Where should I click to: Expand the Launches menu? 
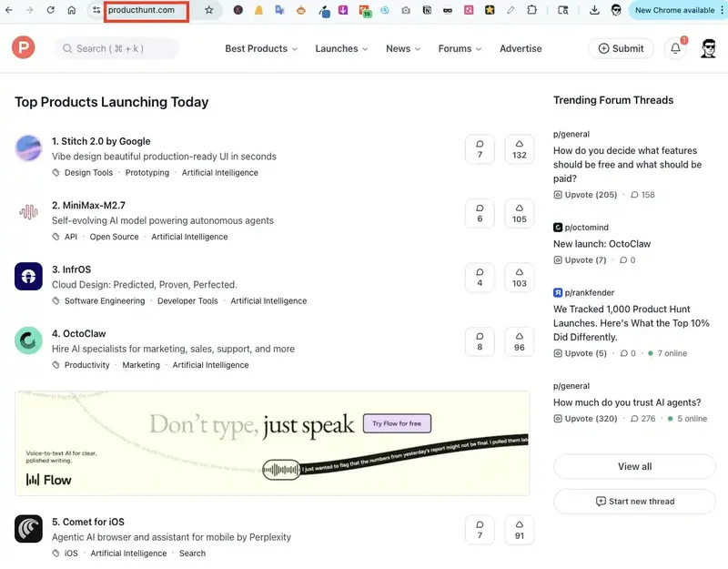341,48
